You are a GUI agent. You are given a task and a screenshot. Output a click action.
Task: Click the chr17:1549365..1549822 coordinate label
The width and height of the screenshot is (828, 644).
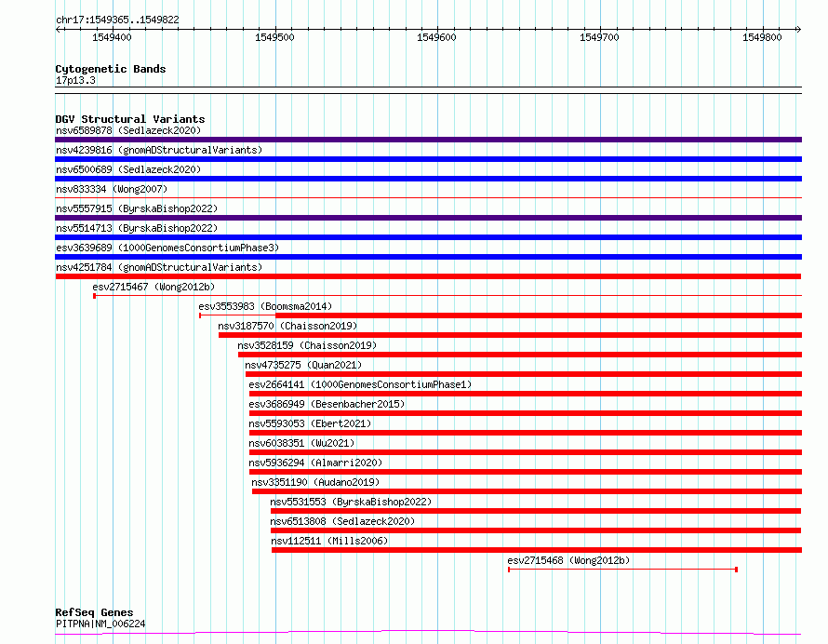pyautogui.click(x=117, y=20)
